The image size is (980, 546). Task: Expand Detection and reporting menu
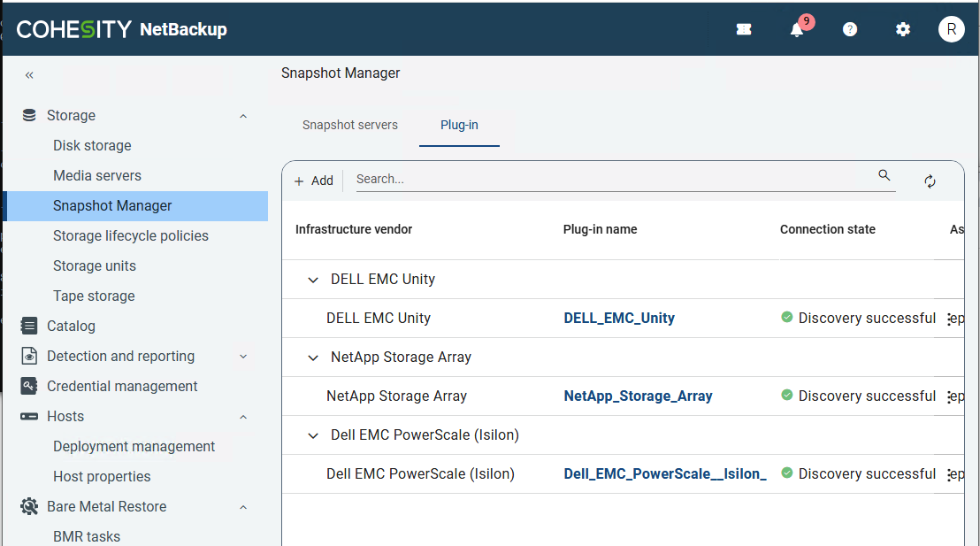click(243, 357)
